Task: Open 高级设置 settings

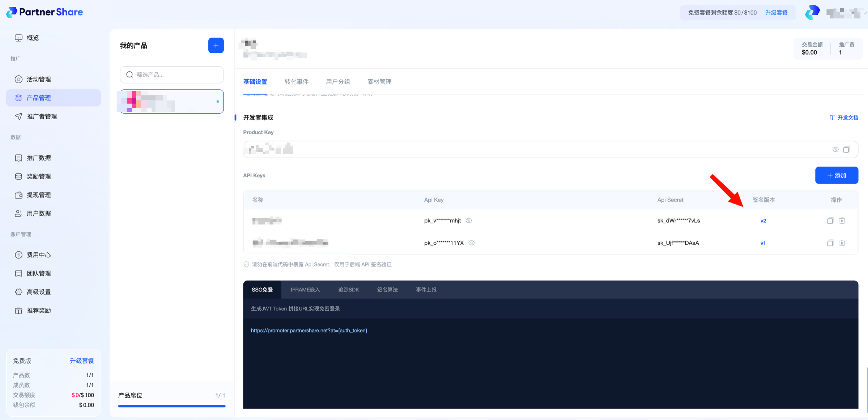Action: coord(54,292)
